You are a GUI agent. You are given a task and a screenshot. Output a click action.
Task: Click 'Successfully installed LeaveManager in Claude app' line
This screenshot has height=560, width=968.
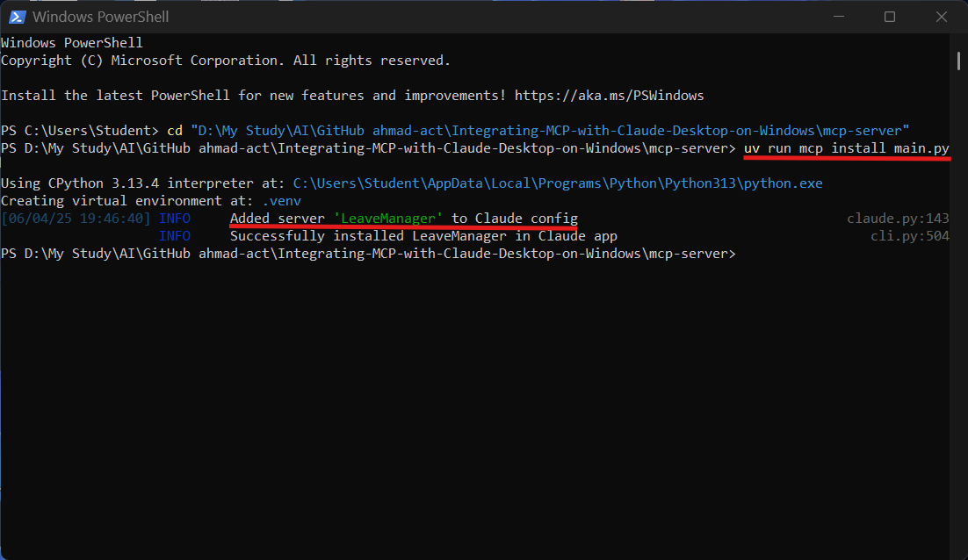(423, 236)
